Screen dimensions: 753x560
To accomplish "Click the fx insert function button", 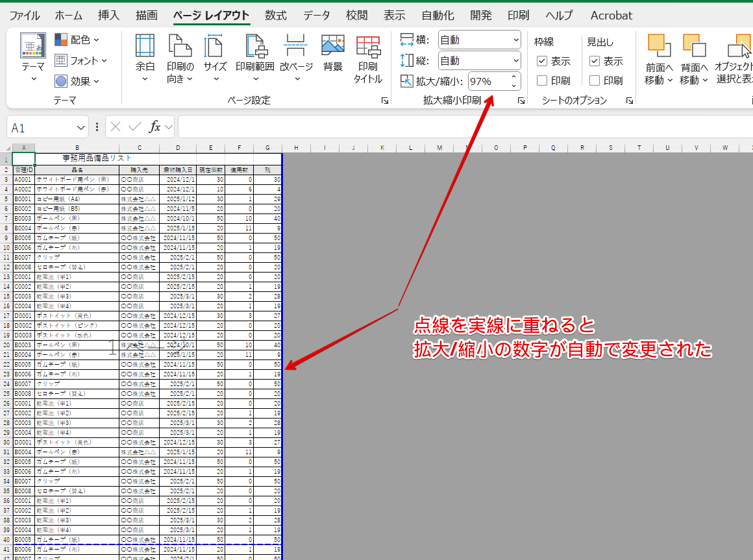I will pyautogui.click(x=154, y=127).
